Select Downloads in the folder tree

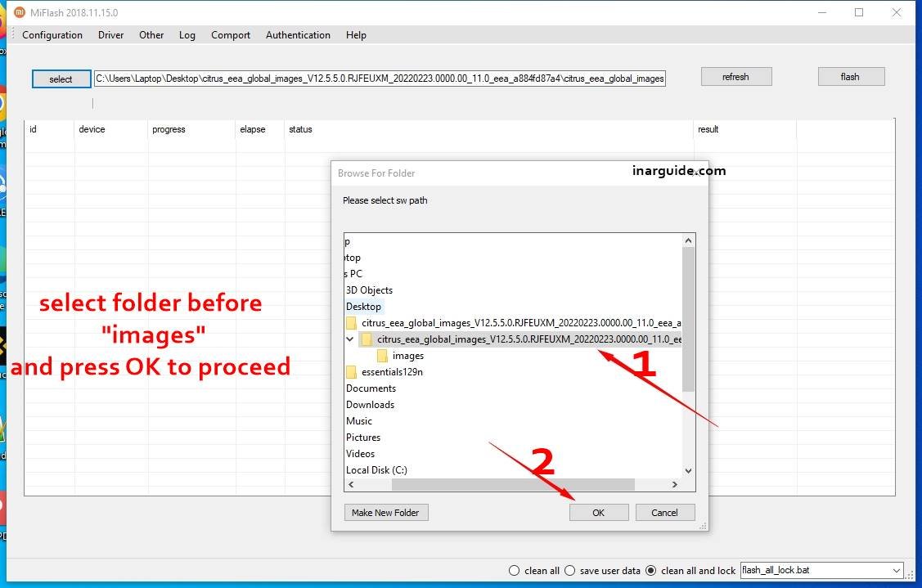[371, 405]
